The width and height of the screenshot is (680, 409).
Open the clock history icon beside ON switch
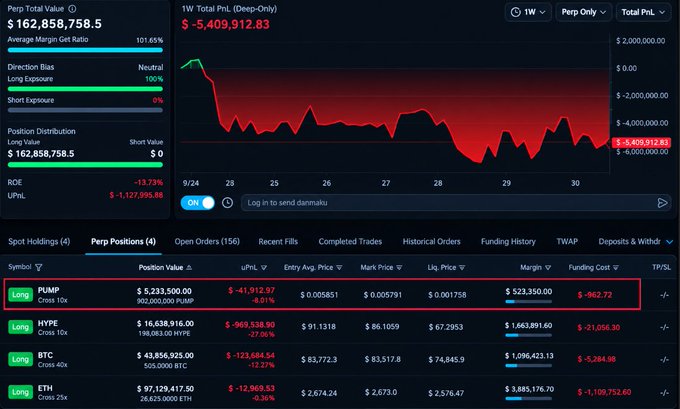click(x=227, y=203)
